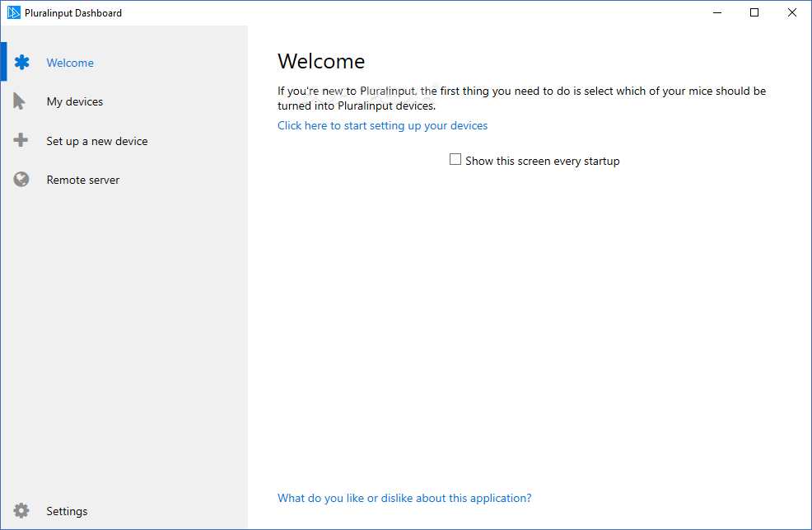Open Remote server label
This screenshot has height=530, width=812.
tap(83, 180)
